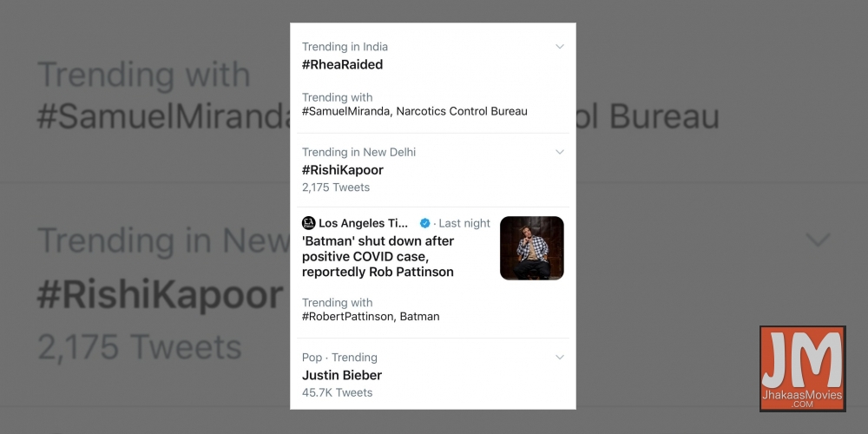Open the Justin Bieber trending topic
Image resolution: width=868 pixels, height=434 pixels.
341,375
